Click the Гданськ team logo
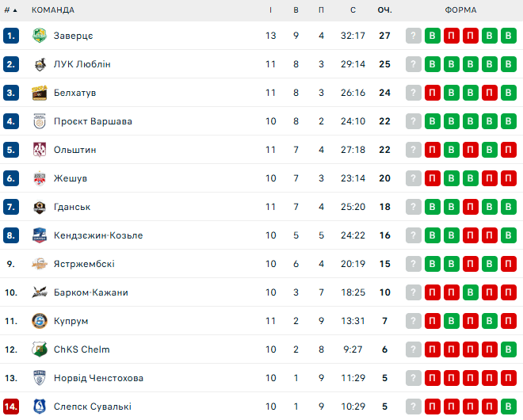Screen dimensions: 523x420 point(40,207)
